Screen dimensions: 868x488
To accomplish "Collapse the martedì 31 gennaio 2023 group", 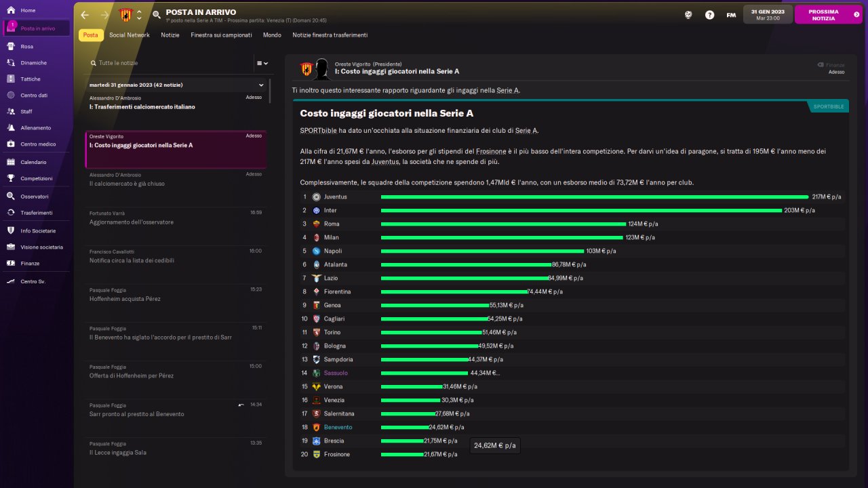I will (x=261, y=85).
